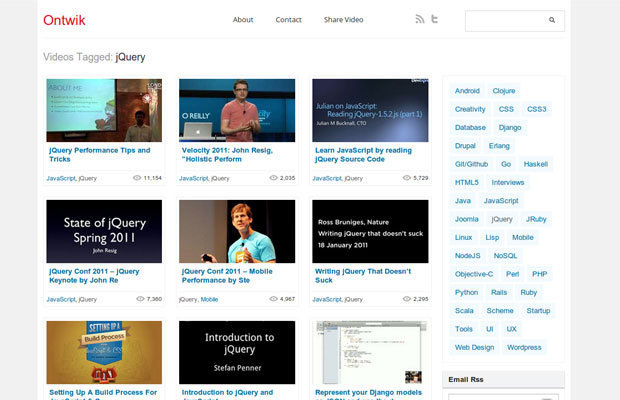Click the Ontwik site logo
Image resolution: width=620 pixels, height=400 pixels.
(x=64, y=20)
